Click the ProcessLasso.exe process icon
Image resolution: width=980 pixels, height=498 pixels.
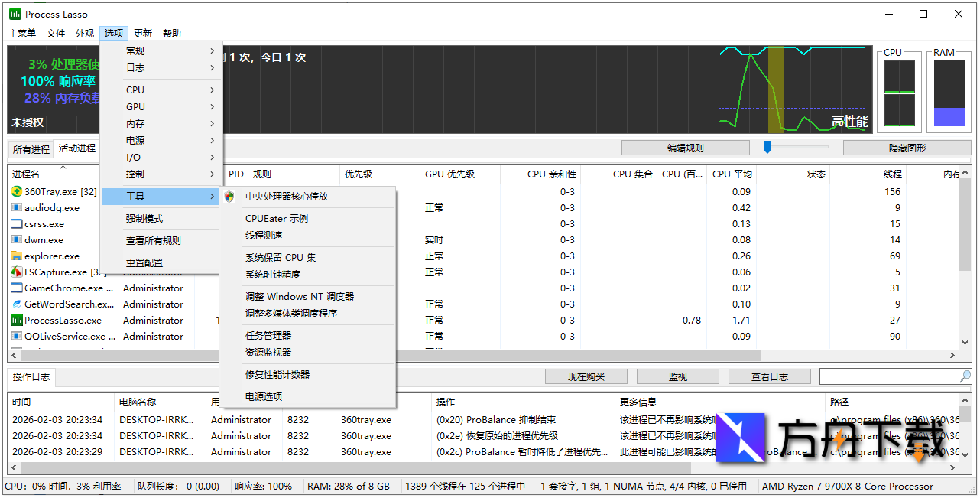(x=17, y=320)
